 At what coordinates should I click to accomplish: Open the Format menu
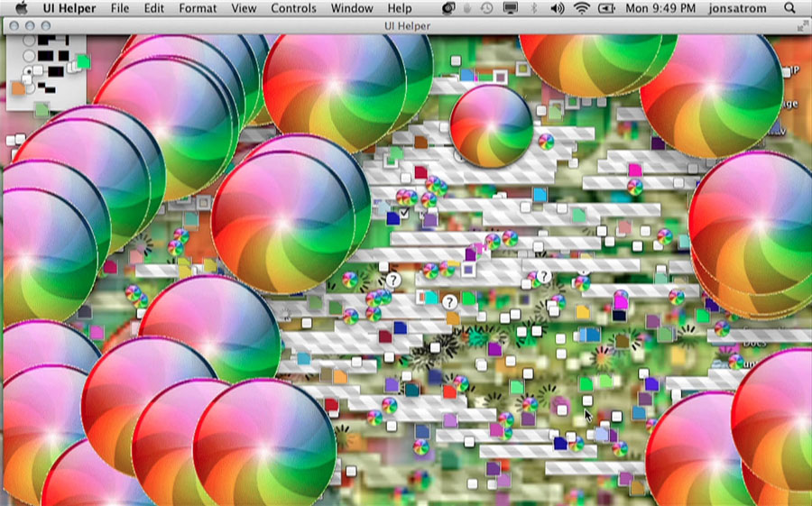click(x=197, y=8)
